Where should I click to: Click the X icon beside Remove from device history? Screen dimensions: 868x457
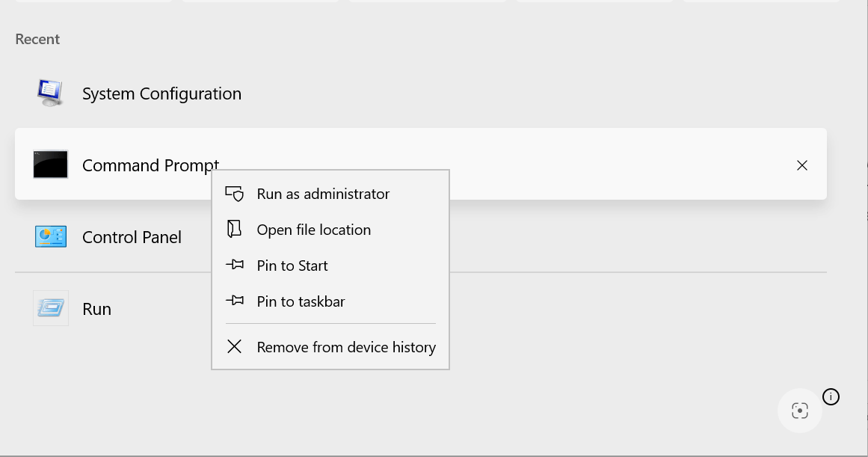click(x=235, y=347)
